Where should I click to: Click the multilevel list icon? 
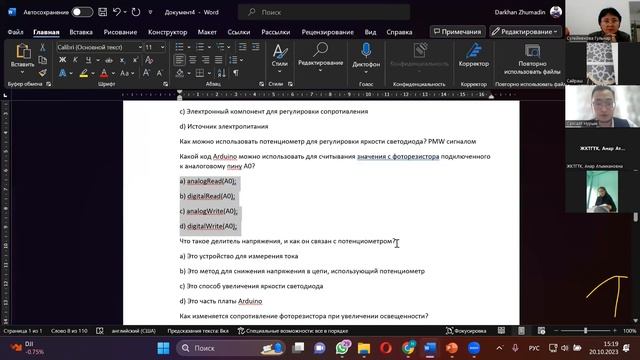[221, 47]
